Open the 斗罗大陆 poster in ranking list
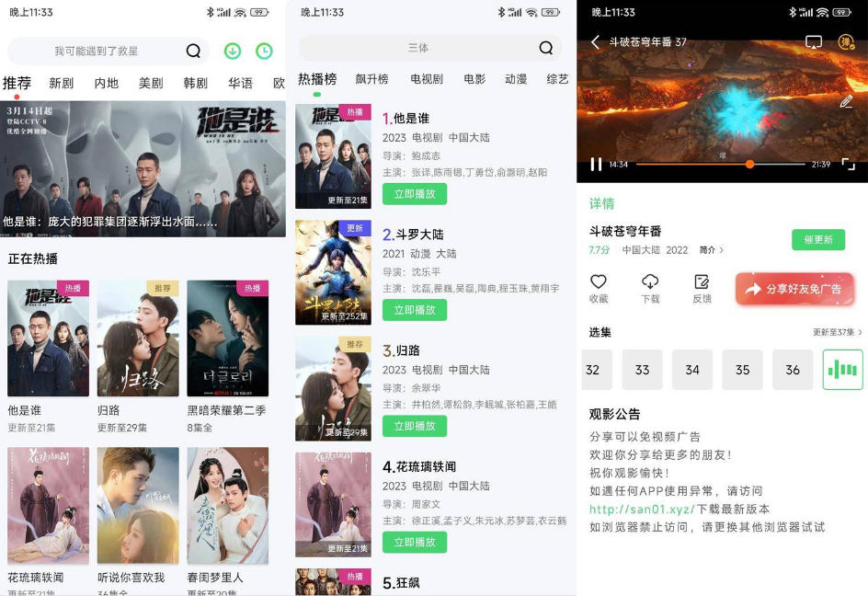868x596 pixels. (333, 272)
